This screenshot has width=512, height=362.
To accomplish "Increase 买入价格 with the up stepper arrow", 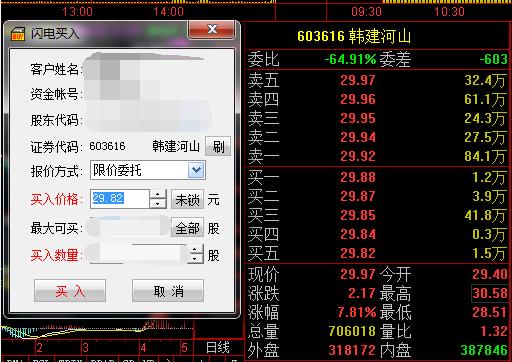I will [x=158, y=194].
